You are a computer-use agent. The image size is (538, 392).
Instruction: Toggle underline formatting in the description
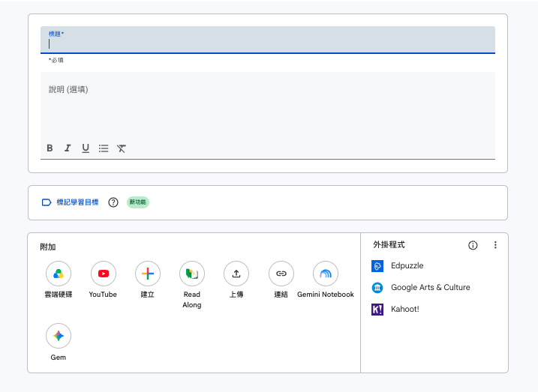[x=86, y=148]
